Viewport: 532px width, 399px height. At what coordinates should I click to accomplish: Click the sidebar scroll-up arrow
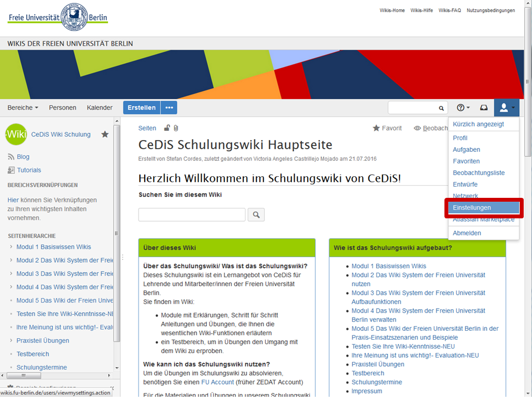click(x=117, y=121)
